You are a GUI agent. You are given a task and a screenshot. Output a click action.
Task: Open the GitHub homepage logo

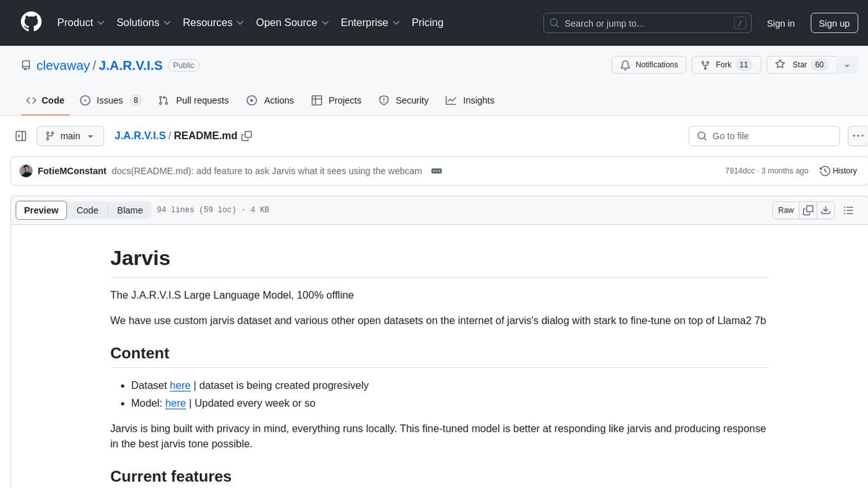click(x=31, y=22)
